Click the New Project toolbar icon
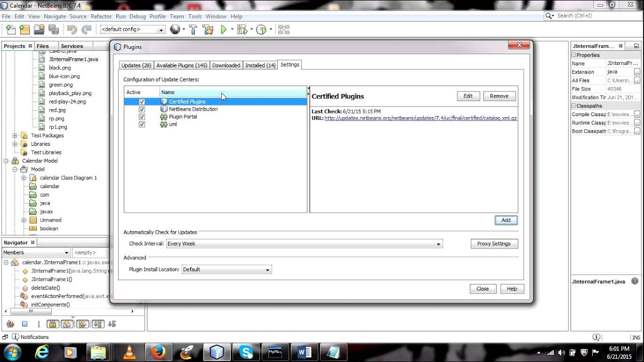The image size is (644, 362). (x=24, y=30)
